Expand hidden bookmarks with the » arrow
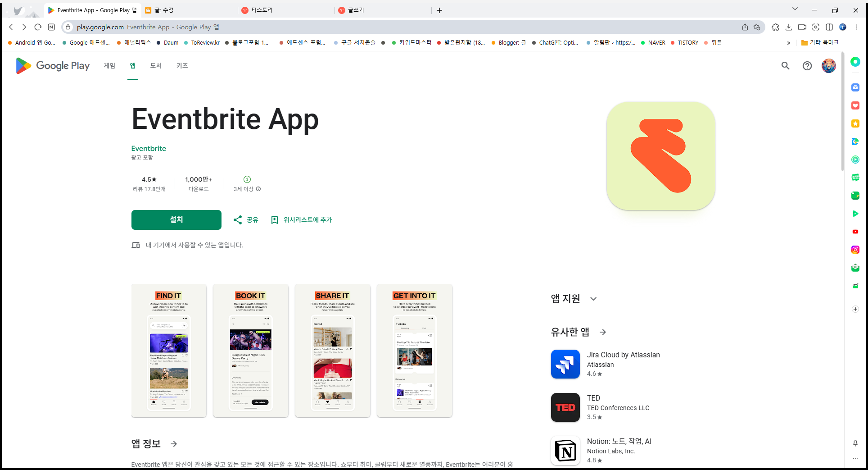This screenshot has width=868, height=470. 788,43
